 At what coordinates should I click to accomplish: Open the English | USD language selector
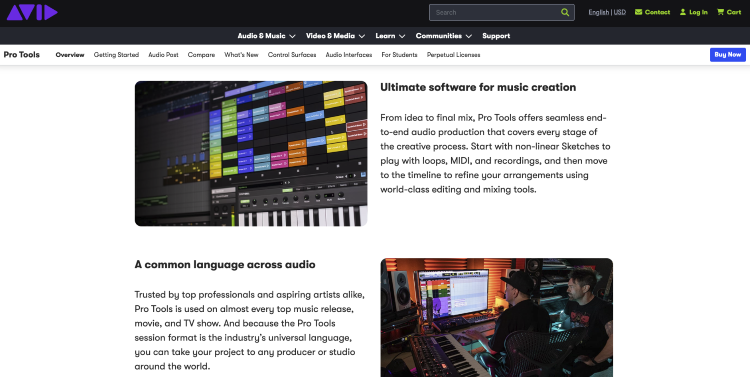click(607, 12)
